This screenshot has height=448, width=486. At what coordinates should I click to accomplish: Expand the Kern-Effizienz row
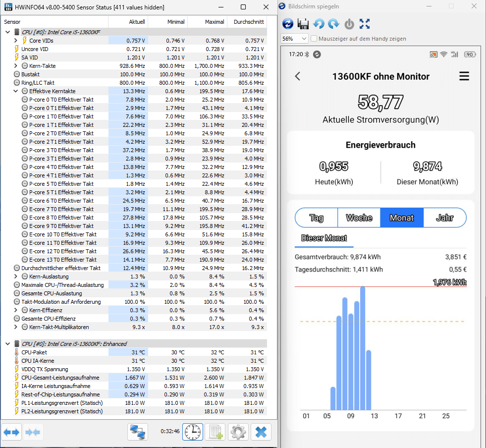16,310
